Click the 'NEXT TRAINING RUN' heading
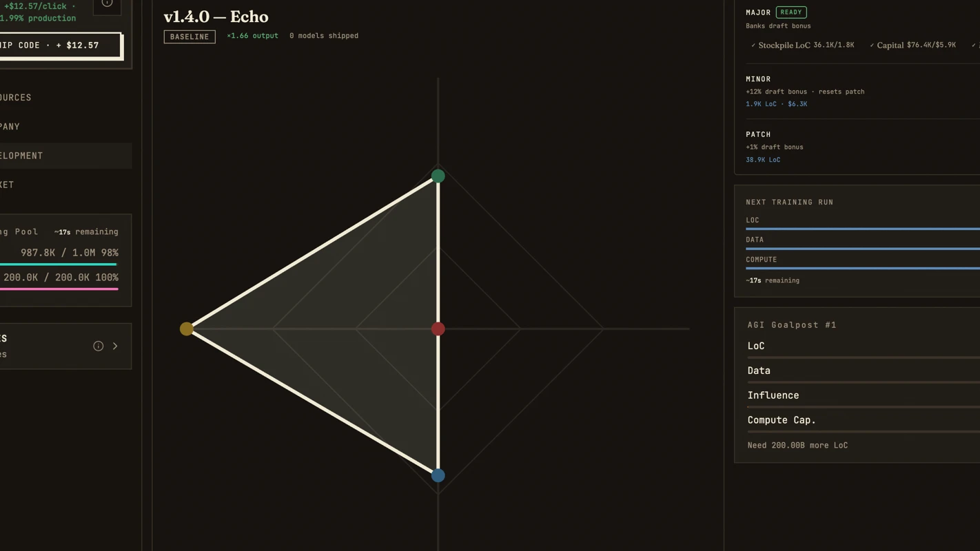This screenshot has width=980, height=551. tap(790, 202)
